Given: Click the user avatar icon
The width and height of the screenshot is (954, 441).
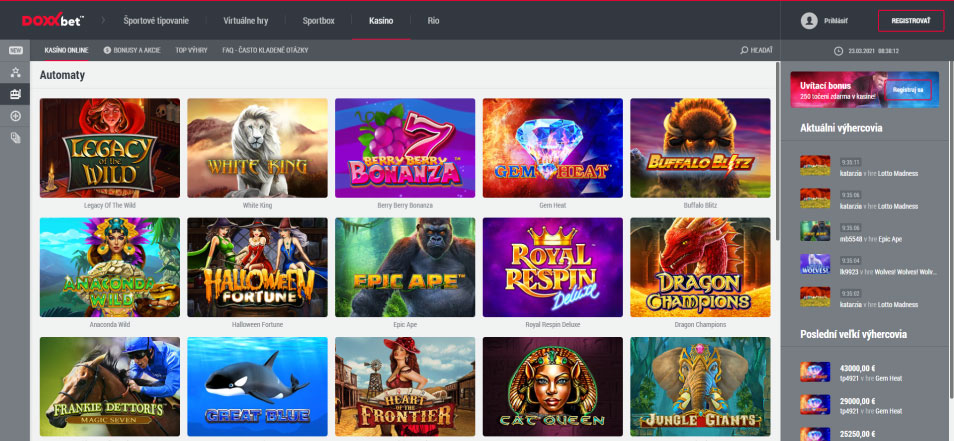Looking at the screenshot, I should [x=809, y=21].
